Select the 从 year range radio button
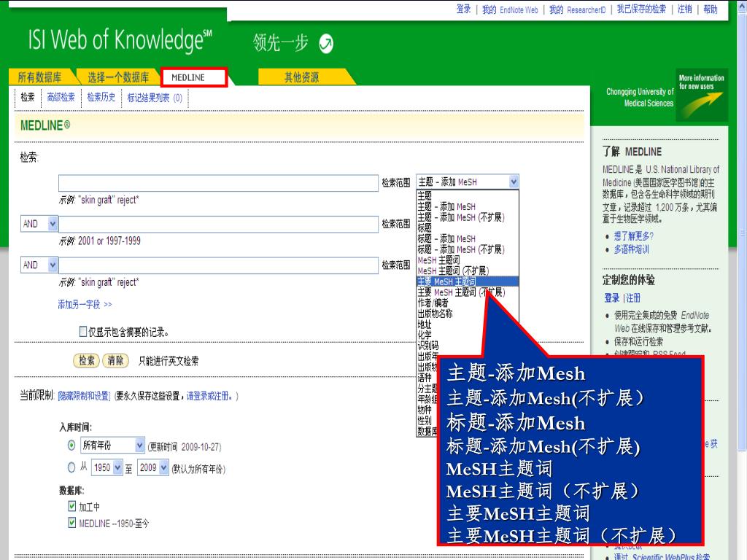 (x=71, y=467)
